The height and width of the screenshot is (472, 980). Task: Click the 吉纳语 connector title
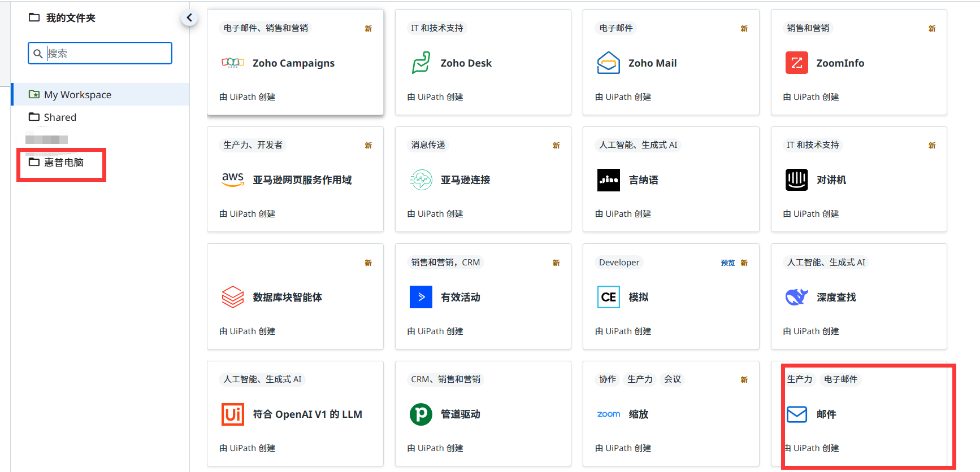(x=644, y=180)
